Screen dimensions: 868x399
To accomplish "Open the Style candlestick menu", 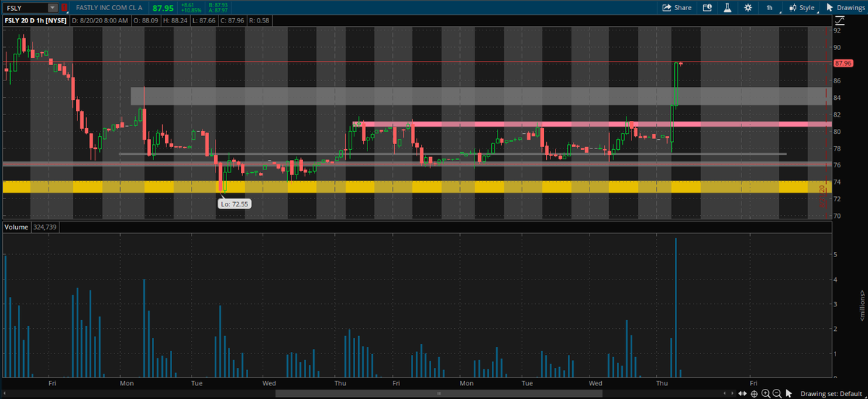I will (x=802, y=7).
